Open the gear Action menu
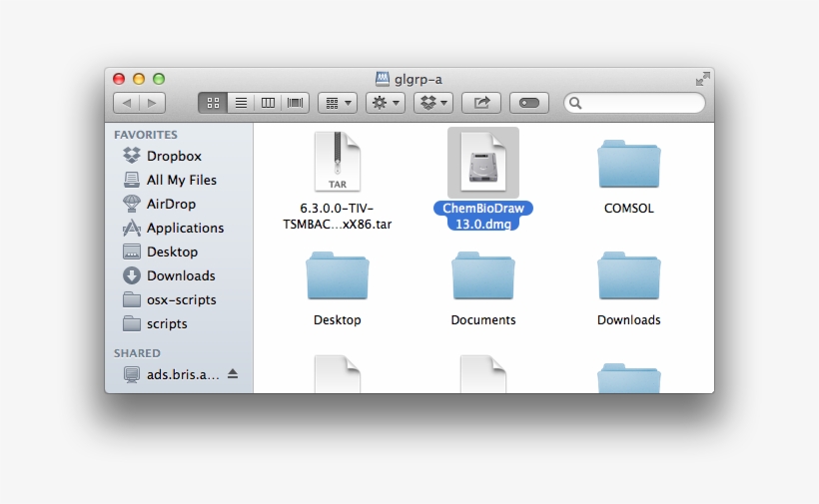 coord(386,103)
